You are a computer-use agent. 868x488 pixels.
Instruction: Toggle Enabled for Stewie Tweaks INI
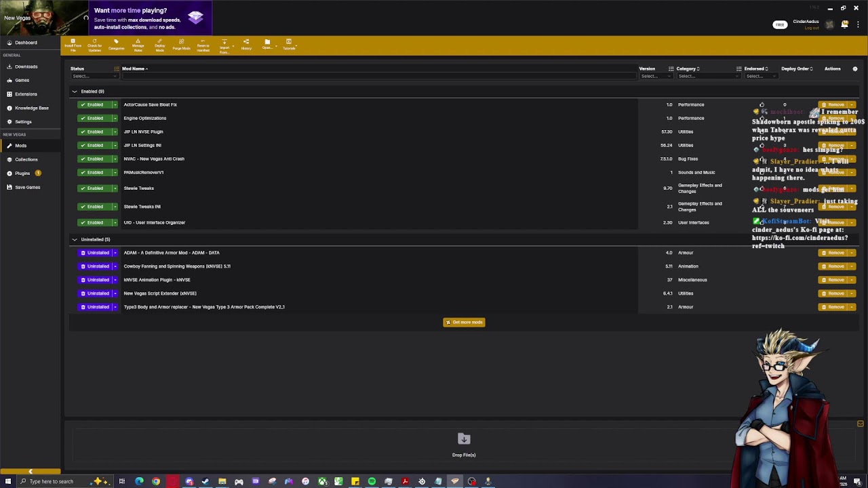(94, 206)
